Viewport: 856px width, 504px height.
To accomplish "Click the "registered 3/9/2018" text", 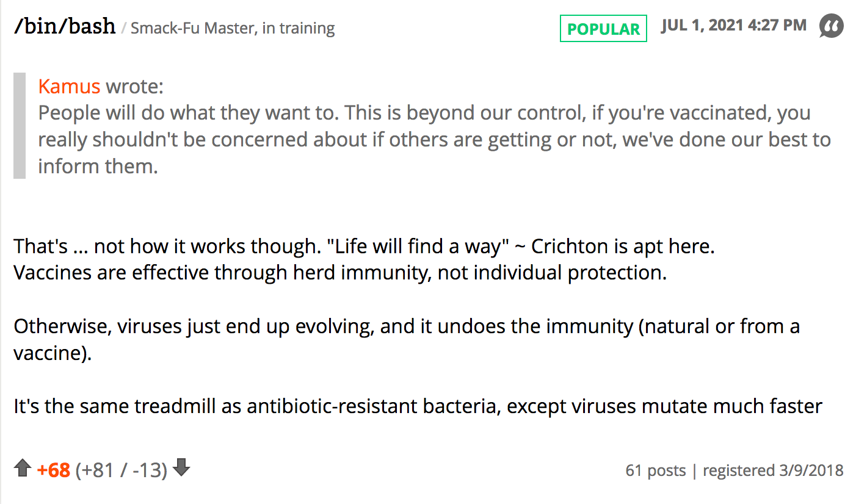I will [x=773, y=470].
